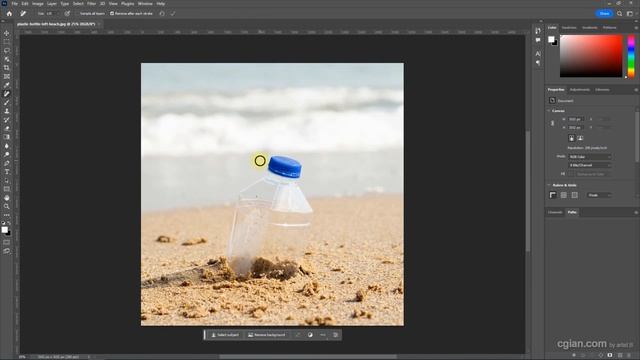Image resolution: width=640 pixels, height=360 pixels.
Task: Open the Properties panel options menu
Action: pyautogui.click(x=636, y=90)
